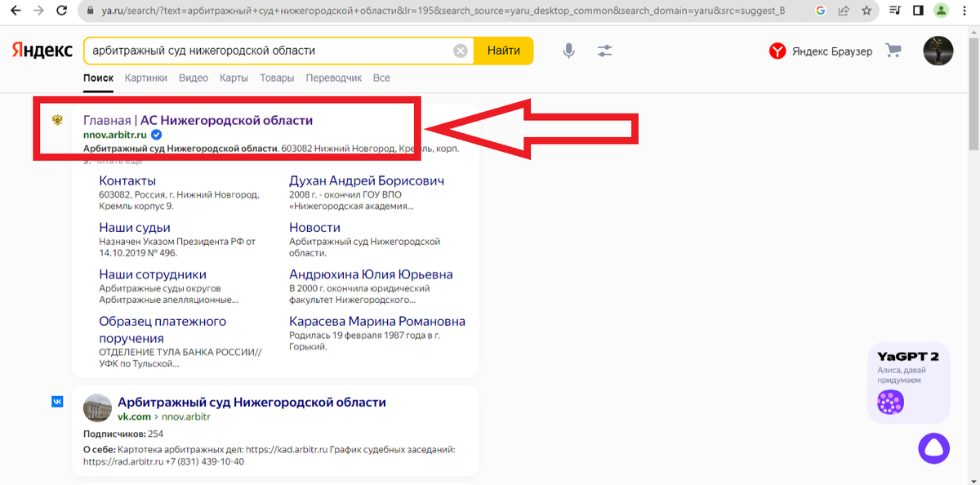Open the Новости sitelink
Screen dimensions: 980x485
click(x=314, y=228)
